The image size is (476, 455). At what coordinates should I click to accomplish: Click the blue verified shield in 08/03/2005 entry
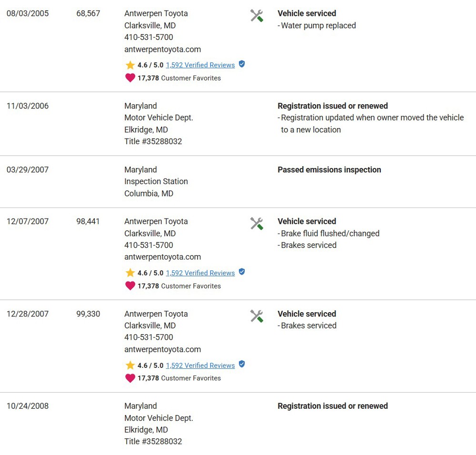[x=242, y=64]
